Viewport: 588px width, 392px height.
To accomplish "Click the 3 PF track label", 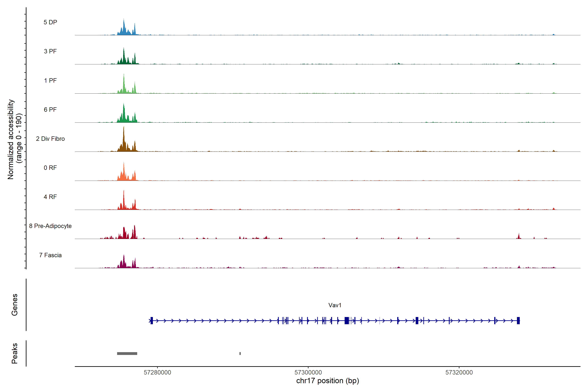I will pyautogui.click(x=50, y=51).
